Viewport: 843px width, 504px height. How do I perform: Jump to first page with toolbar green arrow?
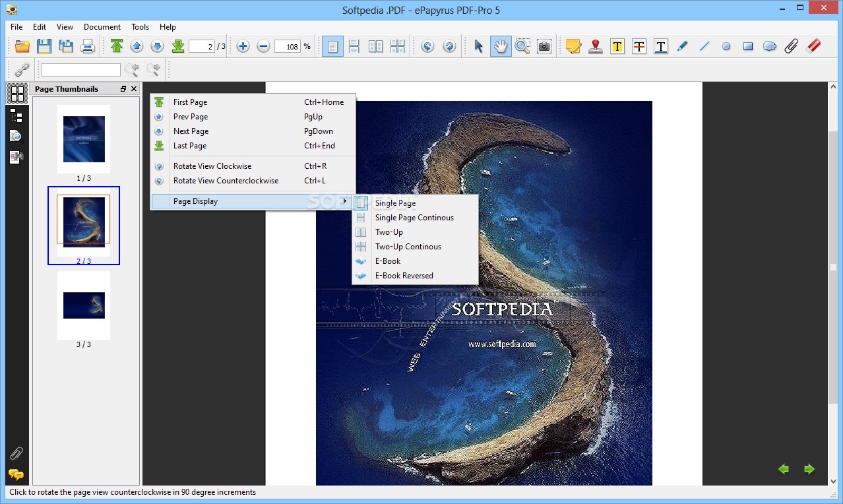point(117,46)
